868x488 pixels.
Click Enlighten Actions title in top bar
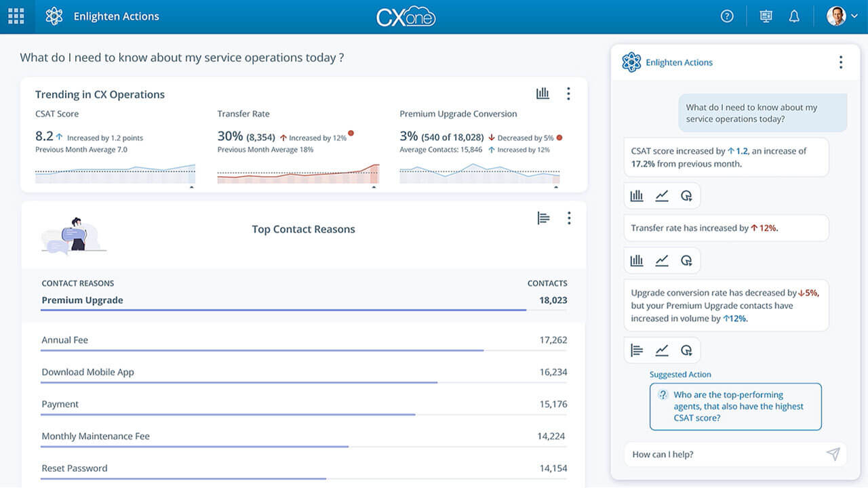pyautogui.click(x=116, y=16)
